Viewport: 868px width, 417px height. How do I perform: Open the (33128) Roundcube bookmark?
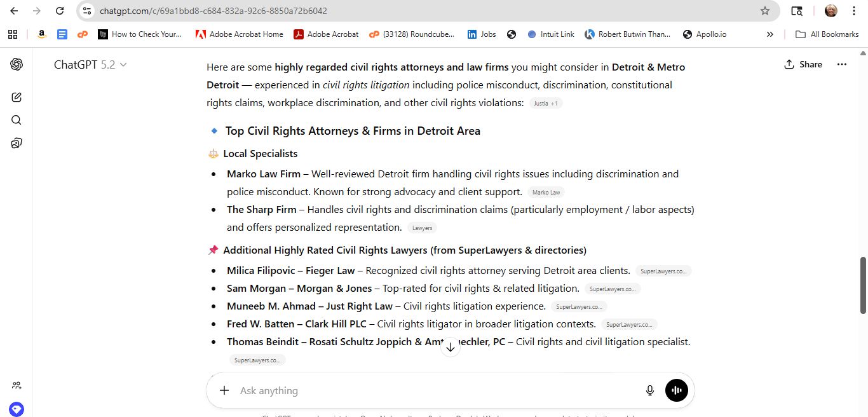(x=412, y=34)
